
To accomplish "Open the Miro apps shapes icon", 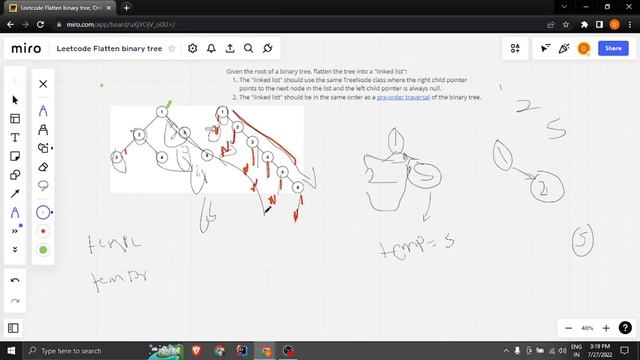I will click(515, 48).
